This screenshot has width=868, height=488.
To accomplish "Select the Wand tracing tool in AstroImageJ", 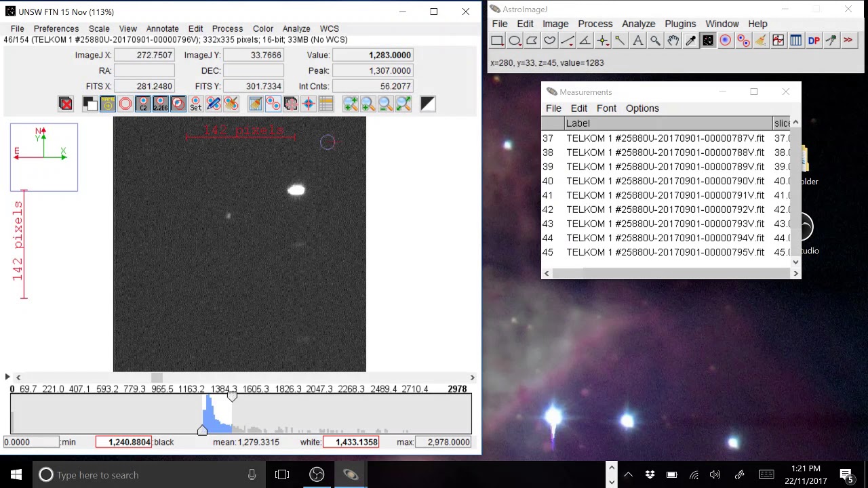I will (x=620, y=41).
